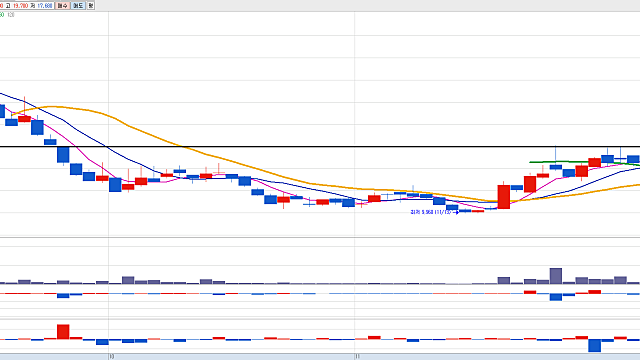Click the red 매수 buy button
The image size is (640, 360).
coord(62,6)
